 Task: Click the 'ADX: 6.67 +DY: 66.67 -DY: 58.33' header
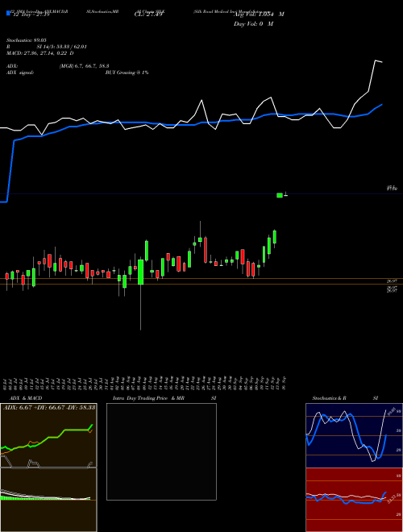click(x=48, y=407)
